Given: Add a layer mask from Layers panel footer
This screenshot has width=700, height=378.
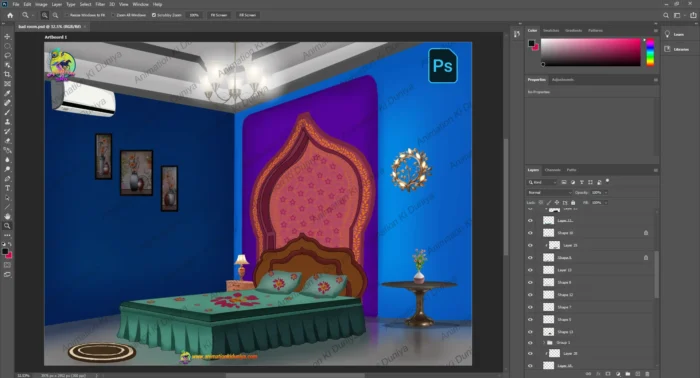Looking at the screenshot, I should [x=608, y=374].
